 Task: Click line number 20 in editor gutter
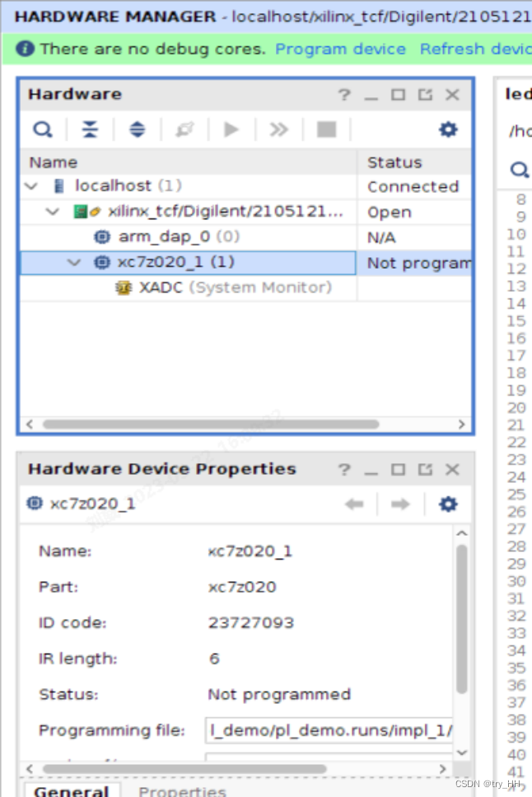[516, 408]
